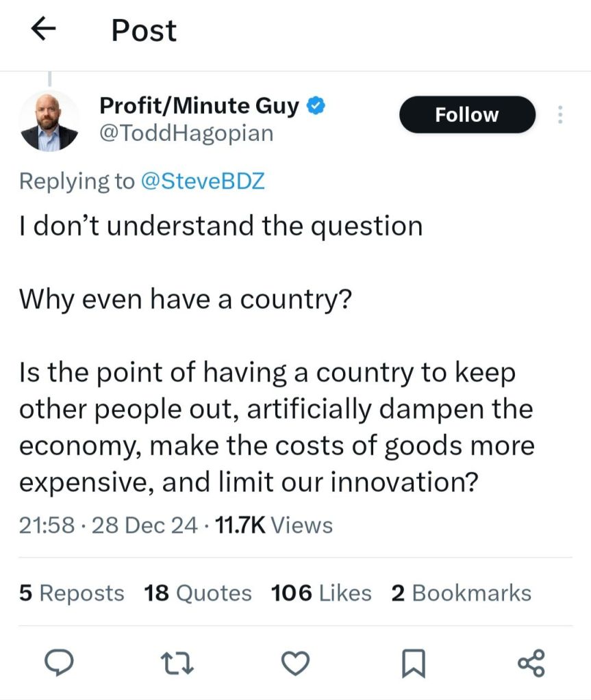The width and height of the screenshot is (591, 700).
Task: Click the post timestamp 21:58
Action: [x=48, y=525]
